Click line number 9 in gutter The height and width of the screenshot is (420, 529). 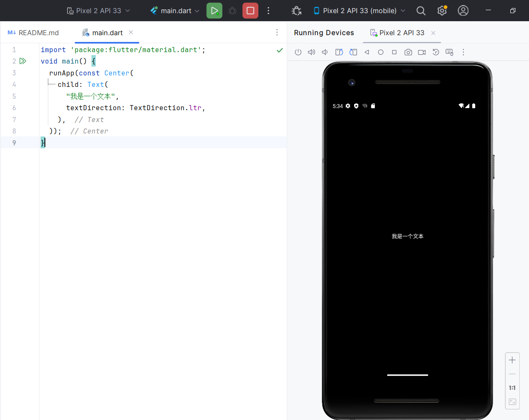[x=14, y=143]
